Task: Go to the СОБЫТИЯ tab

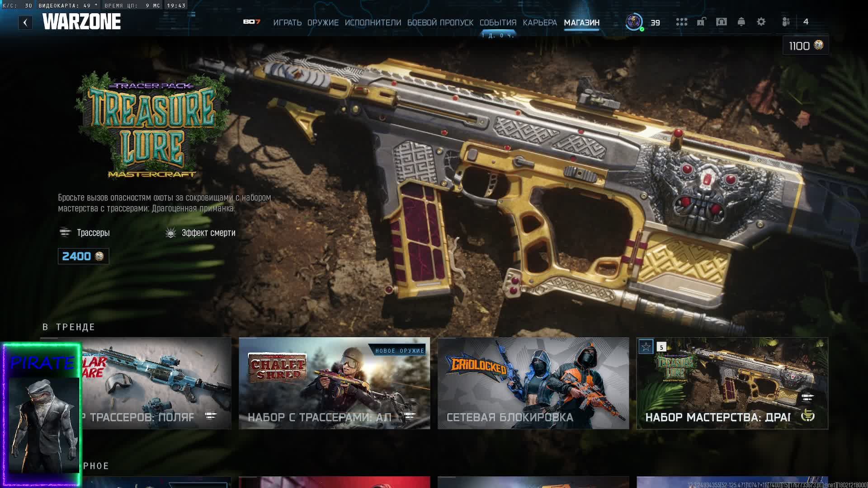Action: [x=498, y=23]
